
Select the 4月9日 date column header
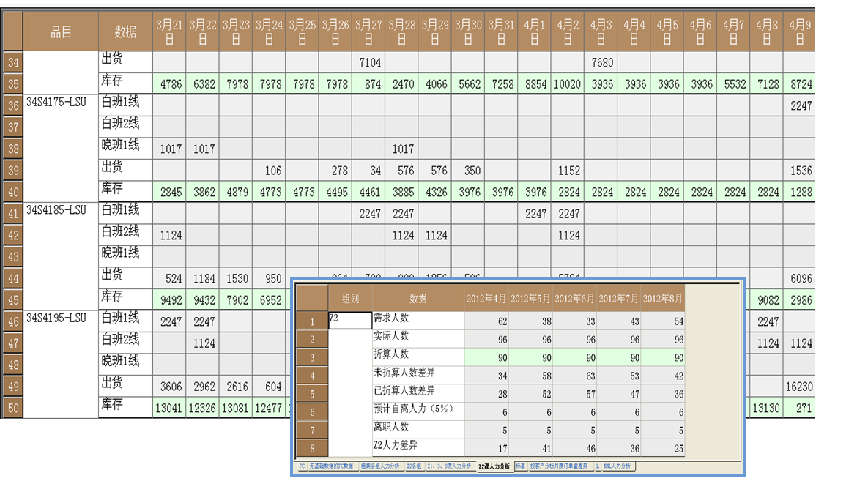coord(799,31)
